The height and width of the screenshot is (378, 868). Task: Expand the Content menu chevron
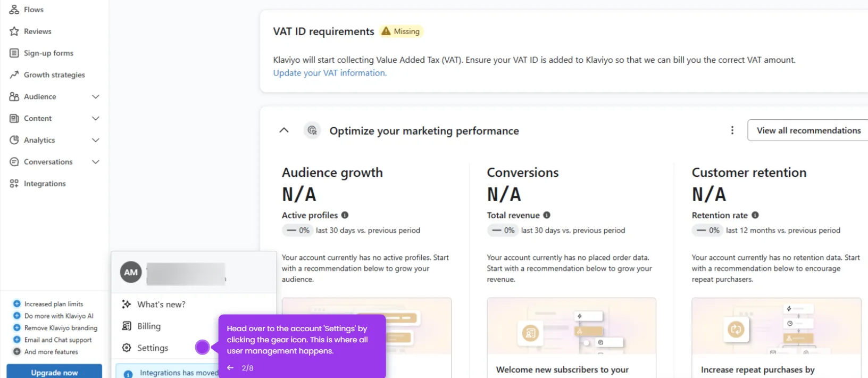point(96,119)
